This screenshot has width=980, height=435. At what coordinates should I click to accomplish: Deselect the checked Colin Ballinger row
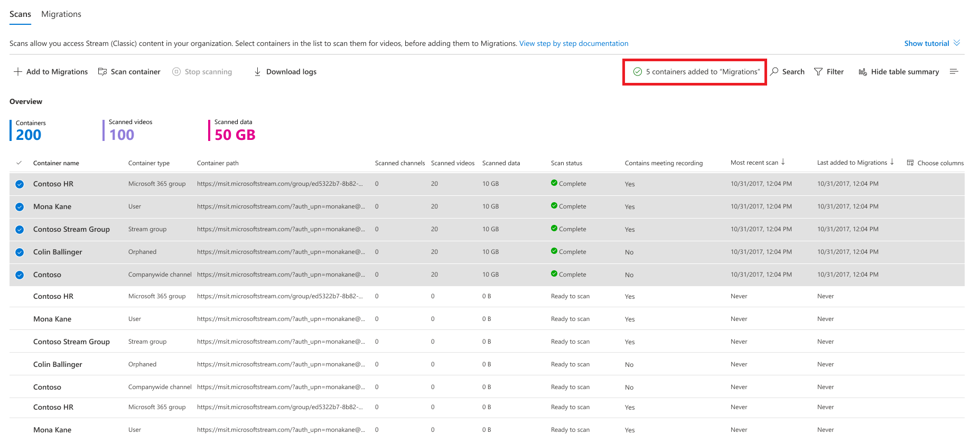[x=20, y=252]
